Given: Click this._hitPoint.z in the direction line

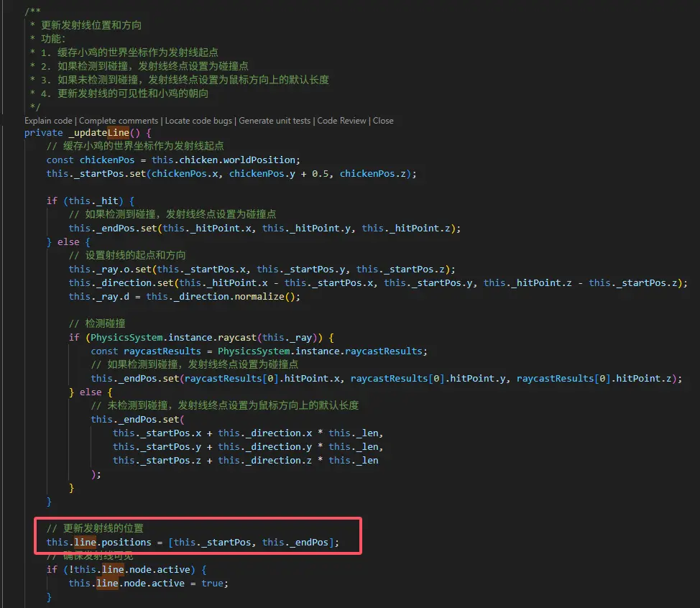Looking at the screenshot, I should pyautogui.click(x=528, y=282).
